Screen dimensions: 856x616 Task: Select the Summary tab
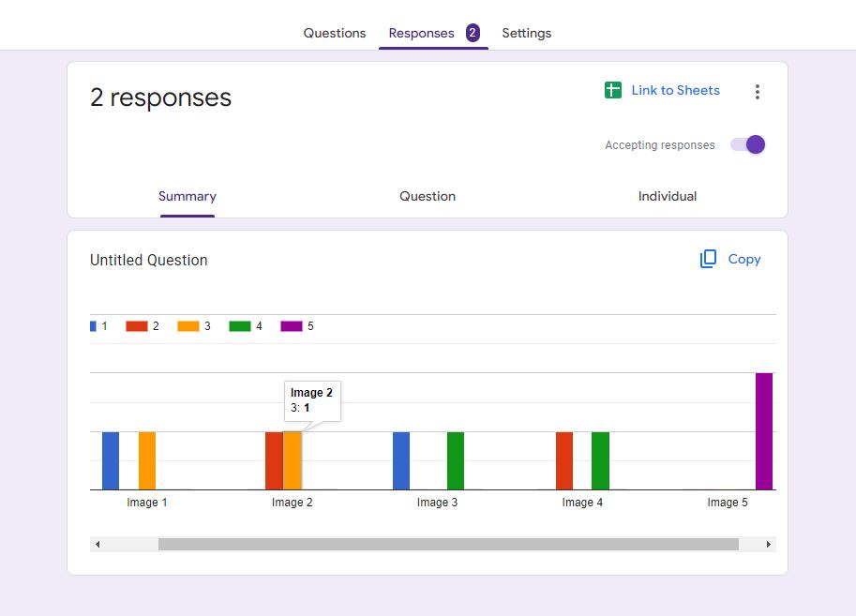point(188,196)
